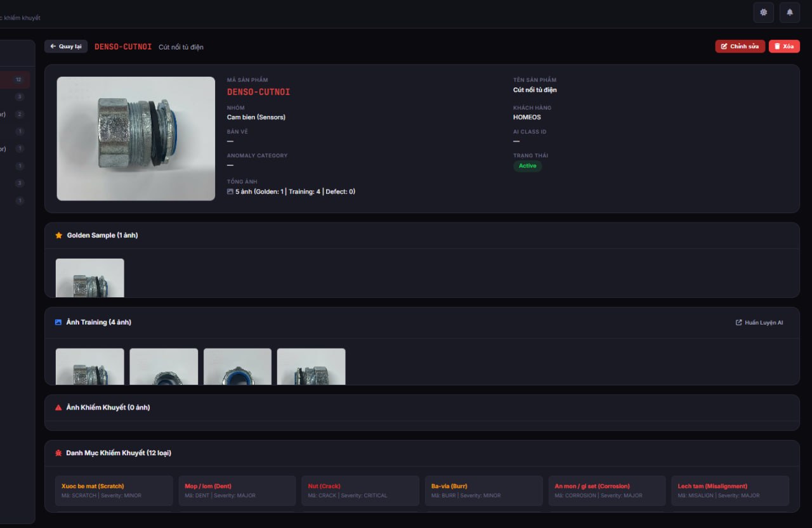Click the image count text starting with 5 ảnh
Screen dimensions: 812x528
(x=296, y=191)
